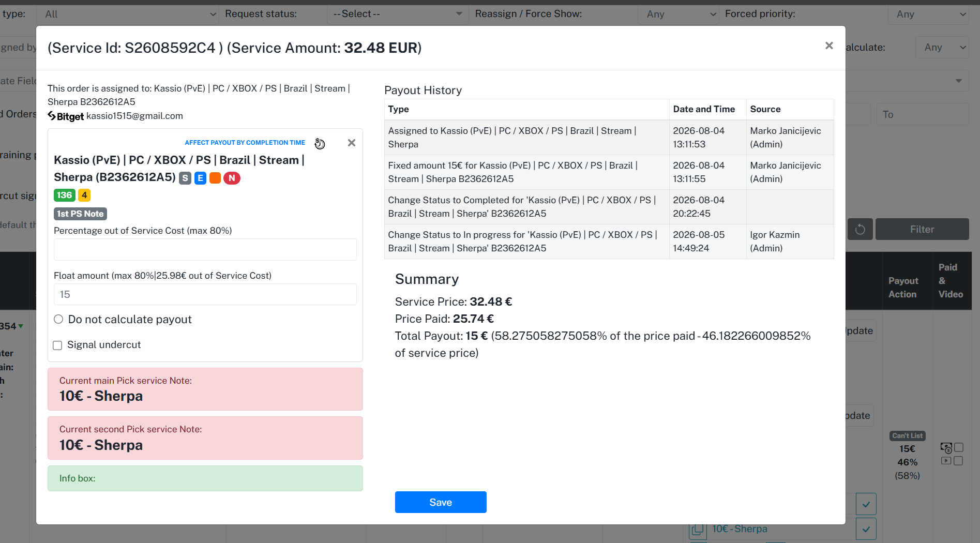This screenshot has width=980, height=543.
Task: Click the Current second Pick service Note box
Action: 205,438
